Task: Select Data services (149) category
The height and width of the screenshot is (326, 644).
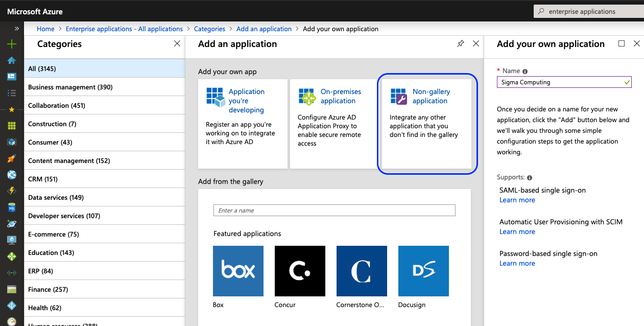Action: tap(104, 197)
